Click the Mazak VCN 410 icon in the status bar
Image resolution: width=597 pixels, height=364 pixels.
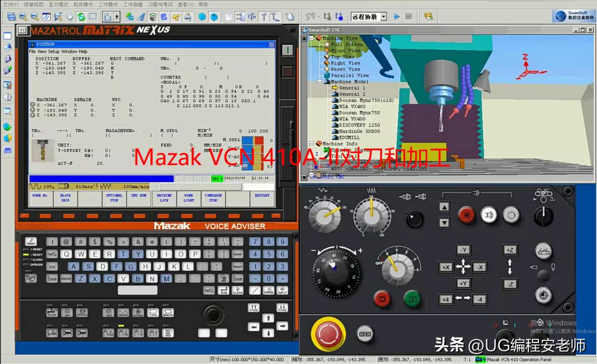pos(480,359)
